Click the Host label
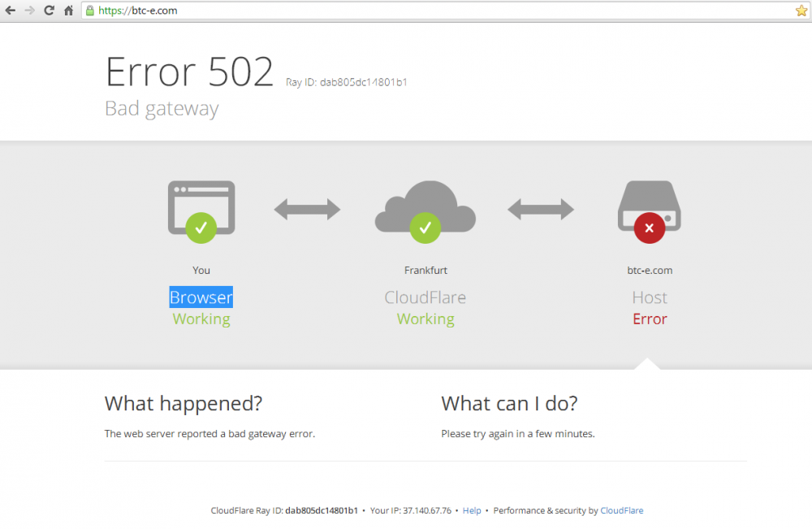The image size is (812, 529). click(x=650, y=297)
